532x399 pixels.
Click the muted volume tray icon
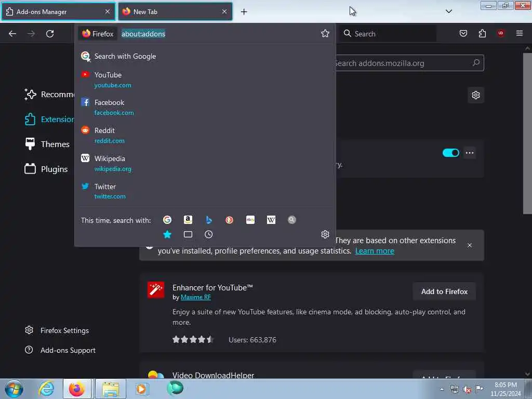coord(467,390)
